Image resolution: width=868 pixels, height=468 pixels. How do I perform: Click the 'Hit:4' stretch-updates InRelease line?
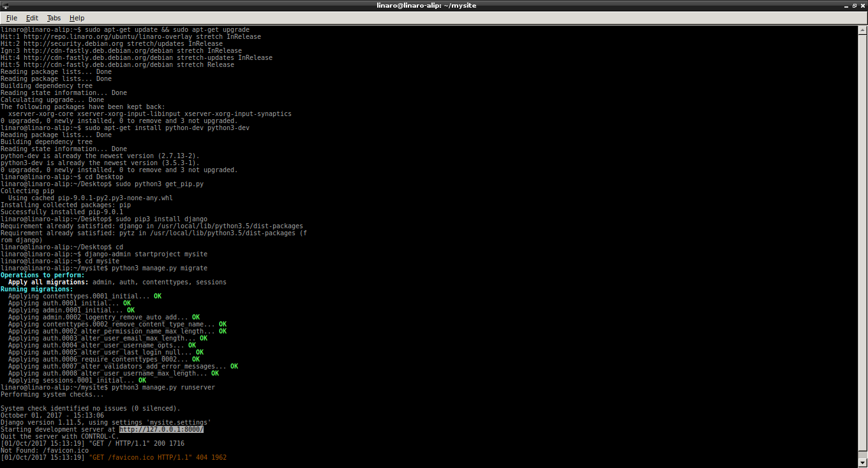click(x=137, y=58)
